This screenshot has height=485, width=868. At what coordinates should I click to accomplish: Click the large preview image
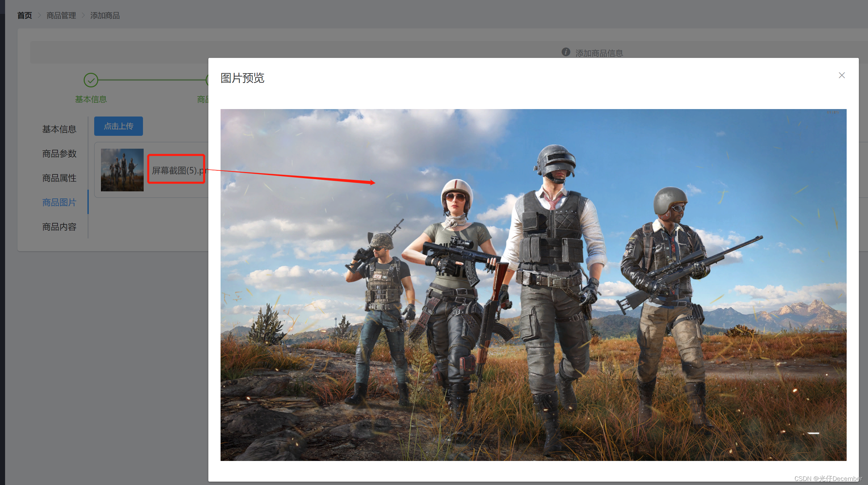pyautogui.click(x=533, y=284)
